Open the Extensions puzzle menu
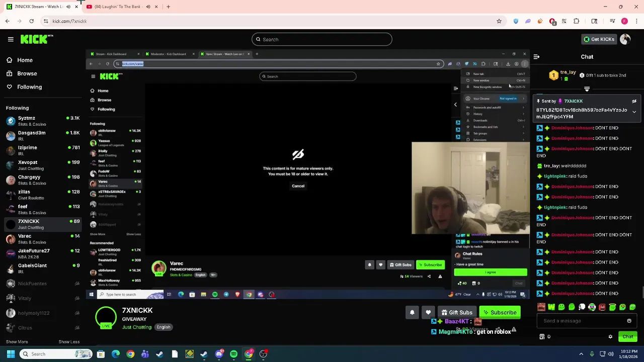 (x=577, y=21)
